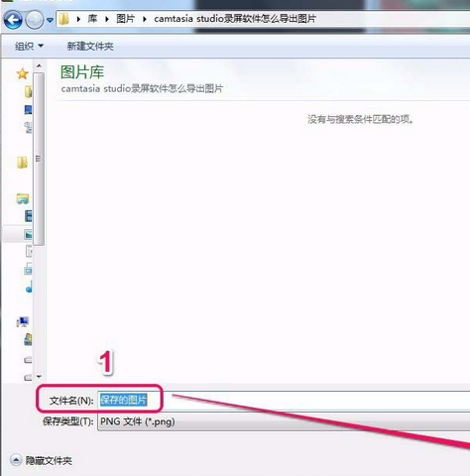
Task: Click the 文件名 input field
Action: [x=284, y=401]
